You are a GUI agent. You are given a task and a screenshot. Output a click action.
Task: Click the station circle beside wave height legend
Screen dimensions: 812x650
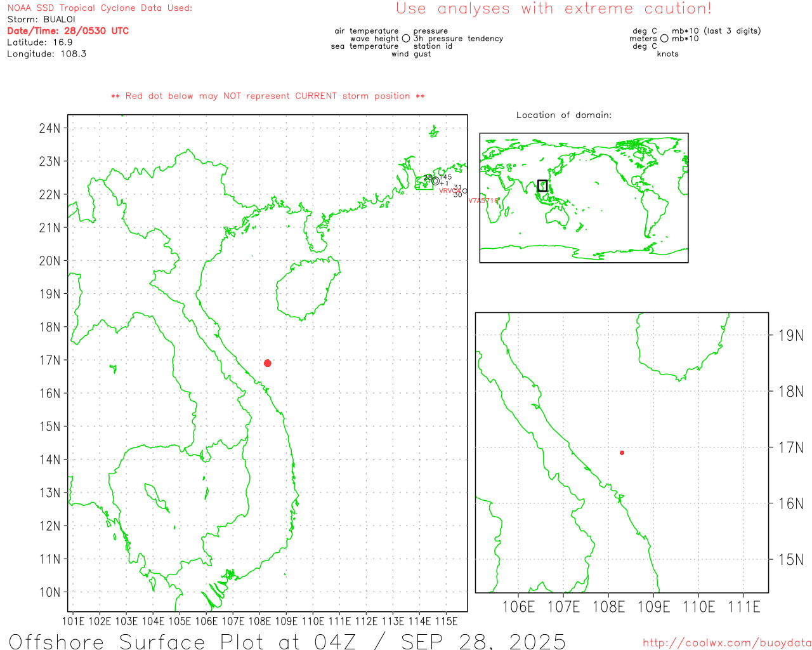click(x=406, y=39)
